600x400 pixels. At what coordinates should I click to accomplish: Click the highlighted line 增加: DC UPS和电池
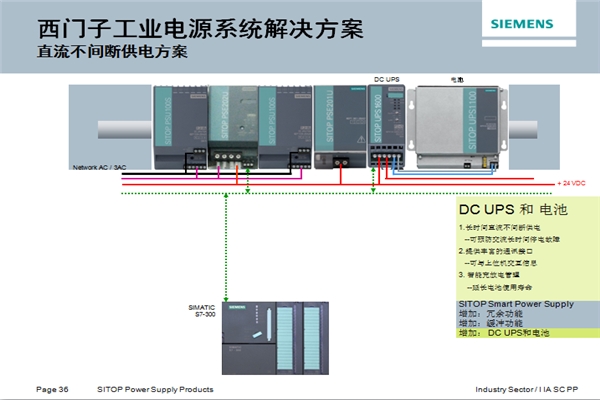click(x=504, y=333)
